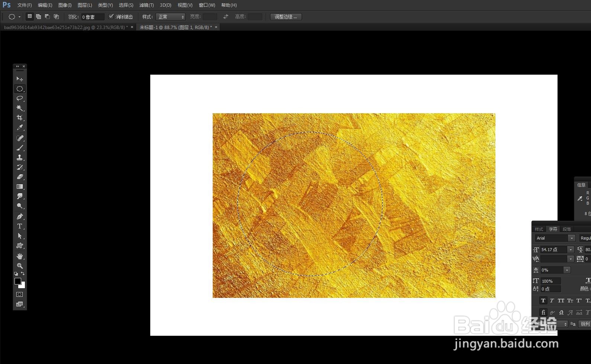This screenshot has width=591, height=364.
Task: Close the bad9636614ab9342bae63e251e73b22.jpg tab
Action: [132, 27]
